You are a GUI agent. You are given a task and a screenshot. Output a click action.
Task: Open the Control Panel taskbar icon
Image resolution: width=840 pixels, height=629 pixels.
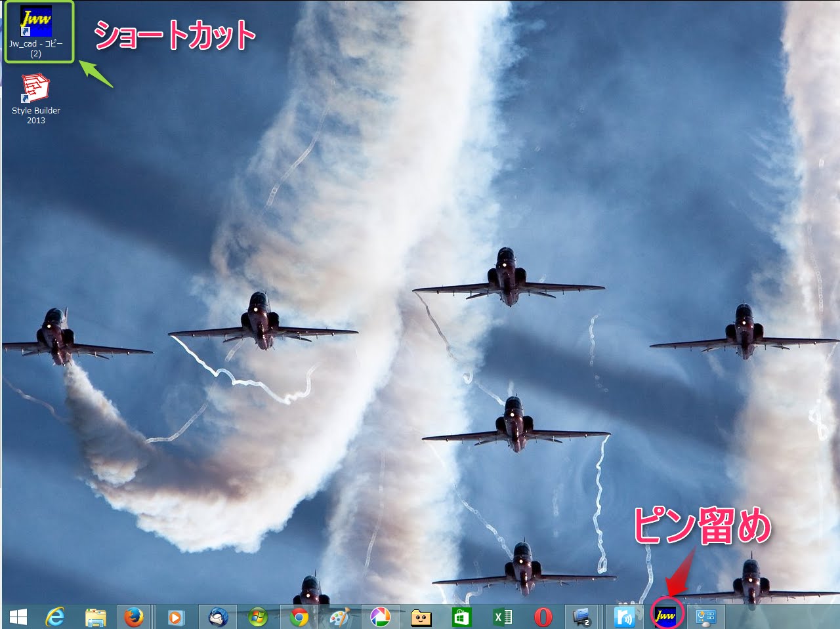(x=705, y=617)
